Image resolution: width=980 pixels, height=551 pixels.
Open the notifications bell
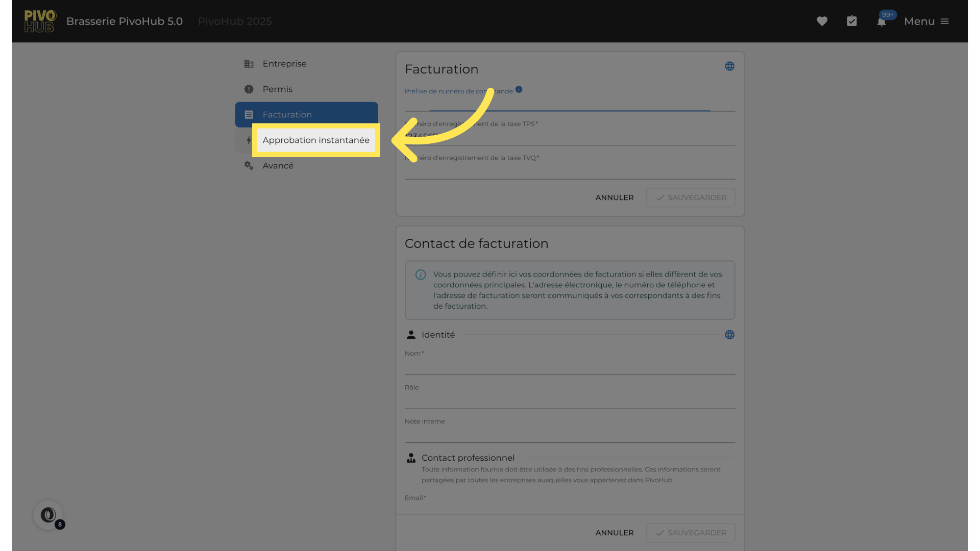tap(881, 22)
